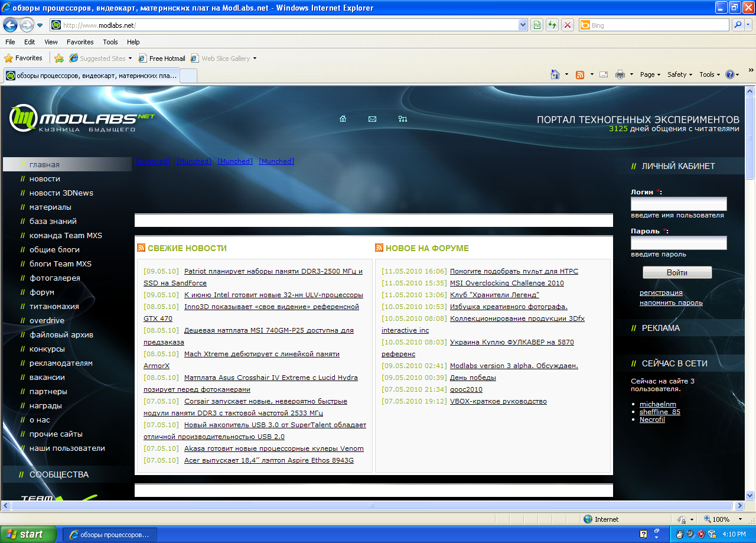
Task: Click the browser Refresh button
Action: click(x=552, y=25)
